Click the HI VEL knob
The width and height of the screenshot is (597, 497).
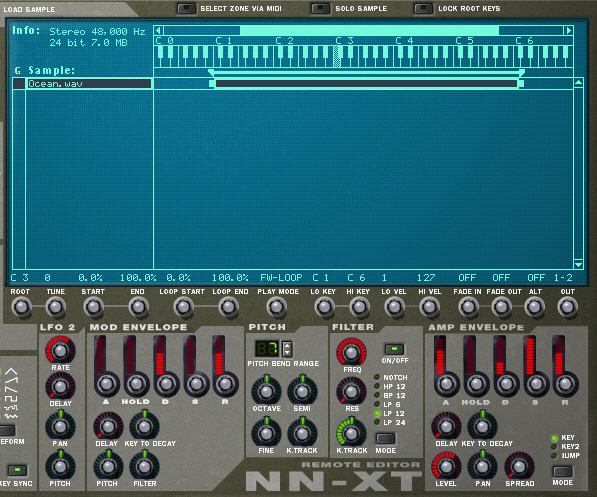429,307
